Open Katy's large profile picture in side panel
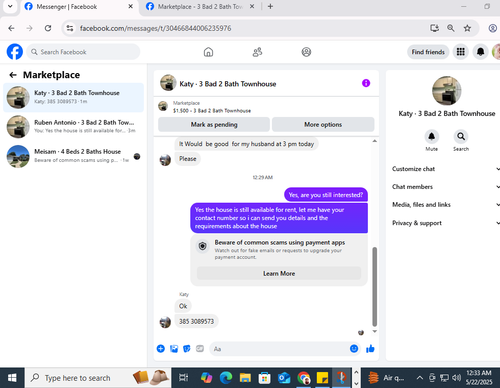The height and width of the screenshot is (388, 500). (446, 90)
